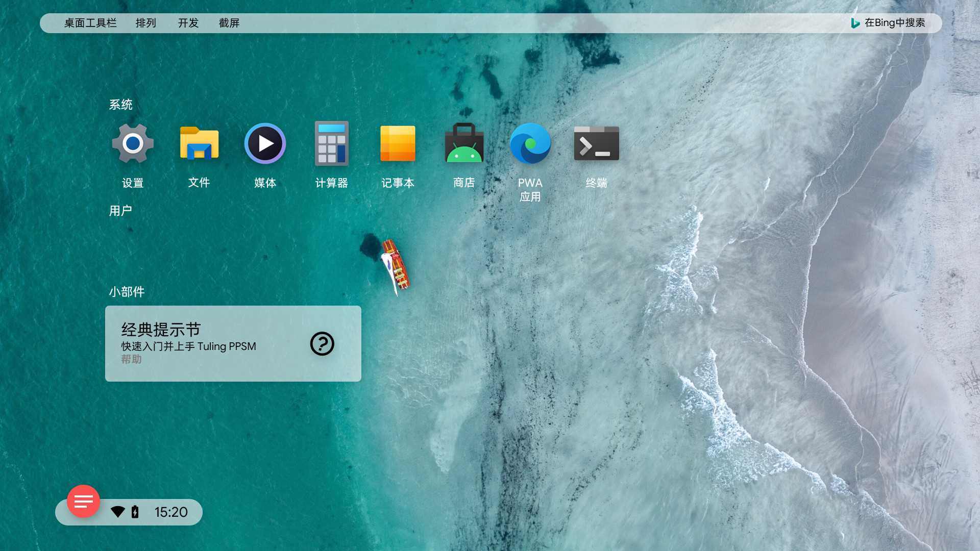This screenshot has height=551, width=980.
Task: Click the Bing logo icon
Action: coord(855,23)
